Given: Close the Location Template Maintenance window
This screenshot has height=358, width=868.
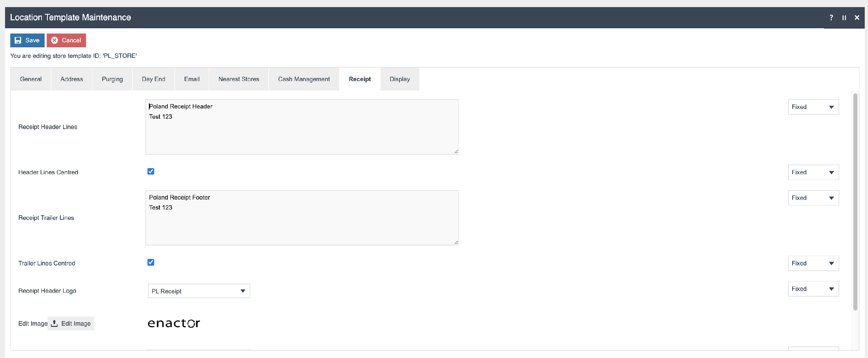Looking at the screenshot, I should click(857, 18).
